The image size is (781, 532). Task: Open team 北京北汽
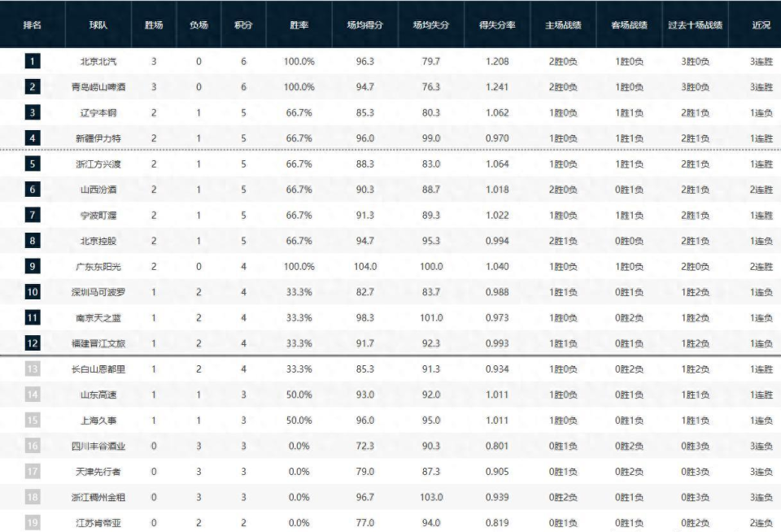[x=98, y=62]
